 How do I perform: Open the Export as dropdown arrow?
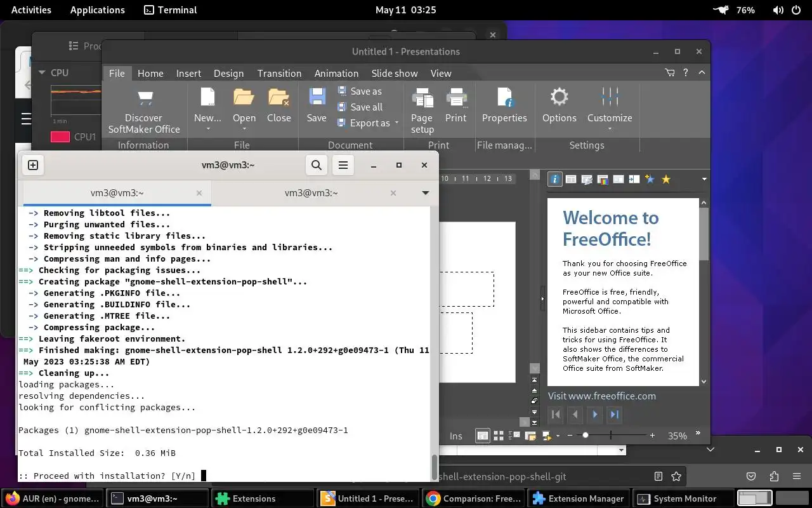click(x=396, y=123)
